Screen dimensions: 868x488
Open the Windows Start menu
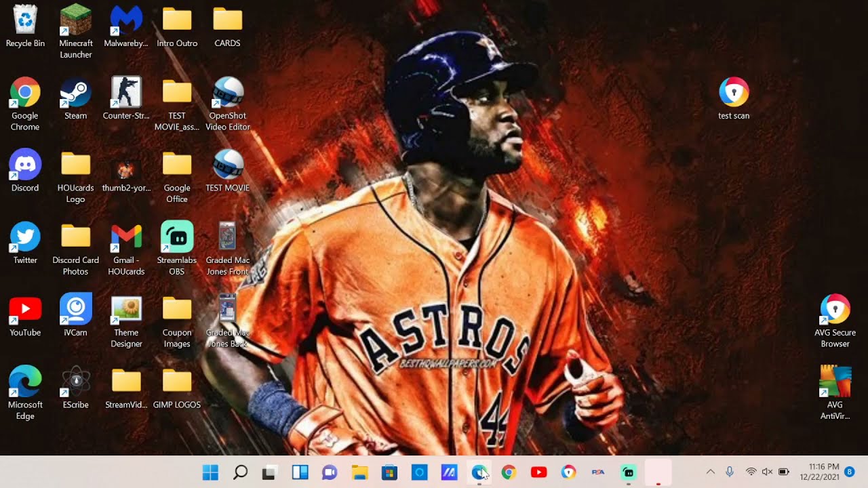click(x=211, y=472)
